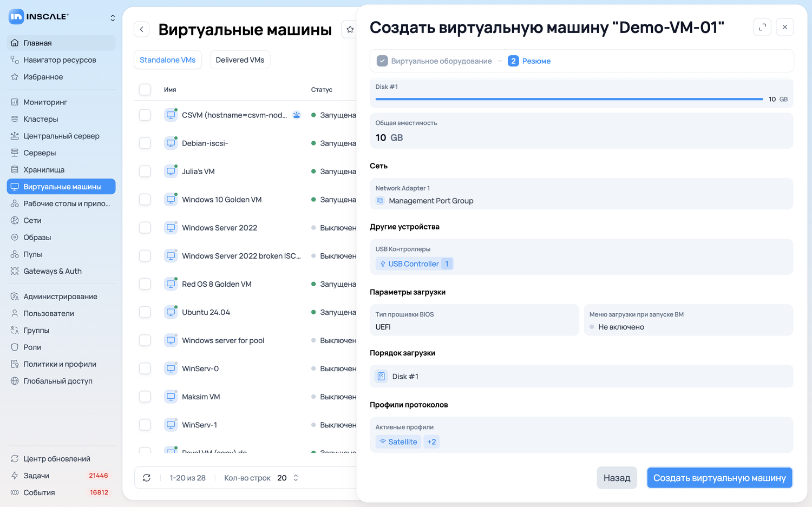
Task: Click the Пулы icon in sidebar
Action: 15,254
